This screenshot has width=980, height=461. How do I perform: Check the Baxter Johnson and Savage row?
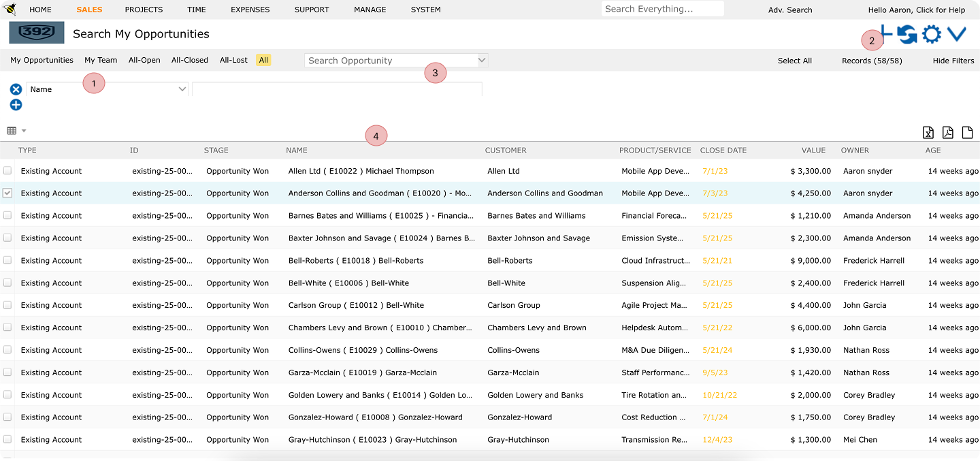coord(7,238)
